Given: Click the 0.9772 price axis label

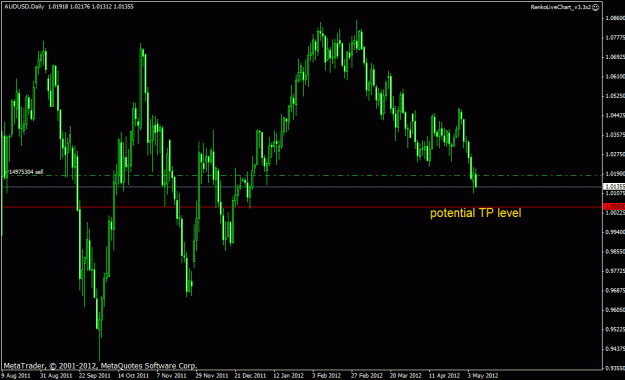Looking at the screenshot, I should 615,271.
